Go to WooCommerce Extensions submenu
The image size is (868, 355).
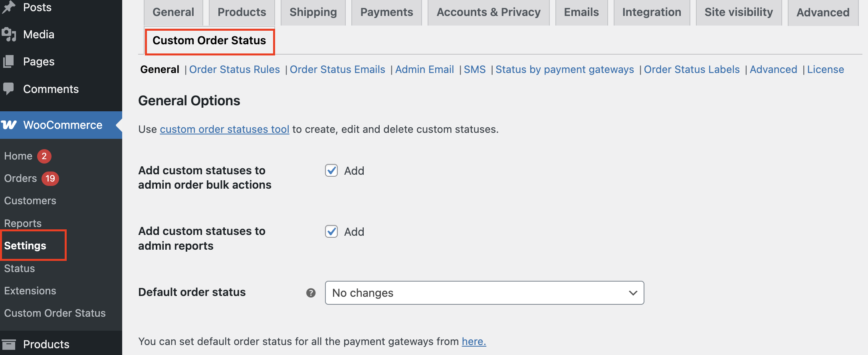(30, 291)
